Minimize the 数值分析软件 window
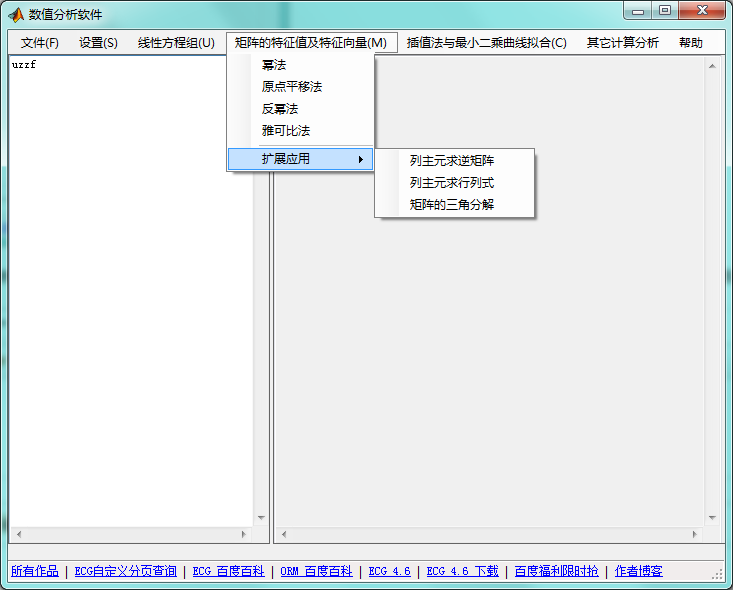Viewport: 733px width, 590px height. (x=638, y=11)
